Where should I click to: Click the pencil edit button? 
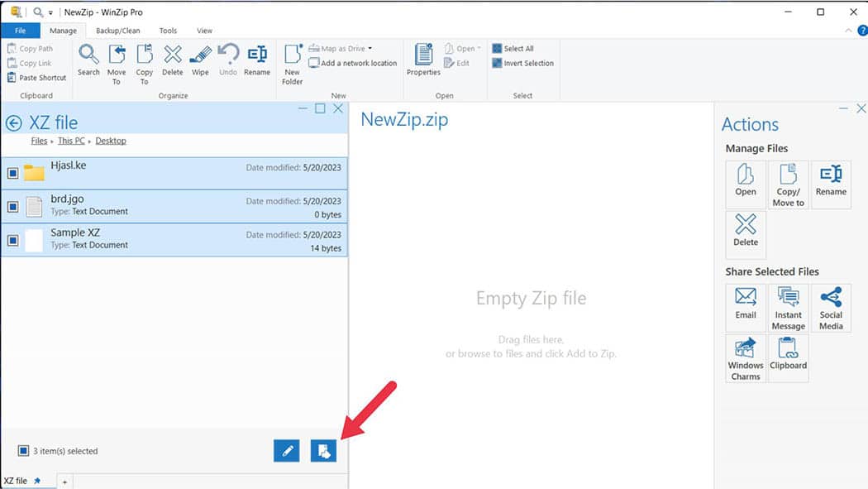pyautogui.click(x=287, y=451)
